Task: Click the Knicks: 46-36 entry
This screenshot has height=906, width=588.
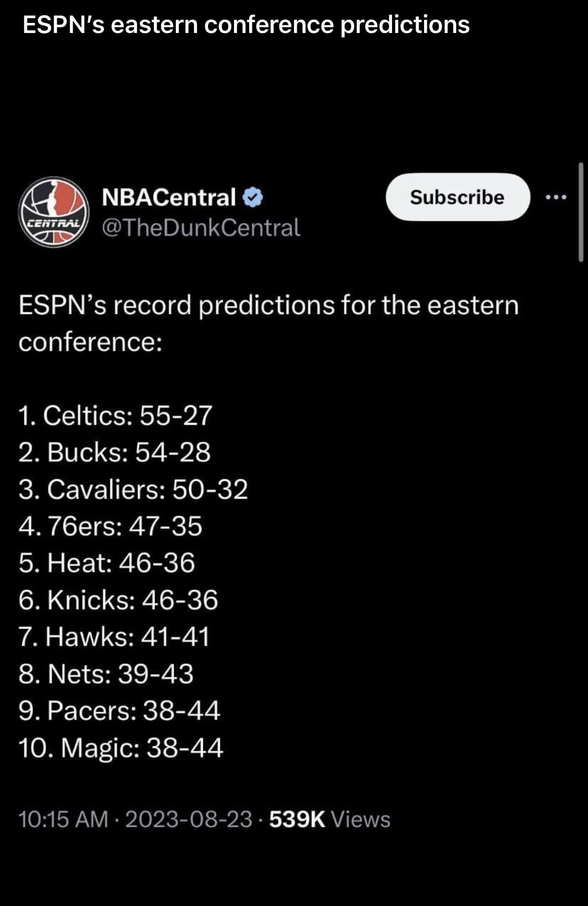Action: pos(118,600)
